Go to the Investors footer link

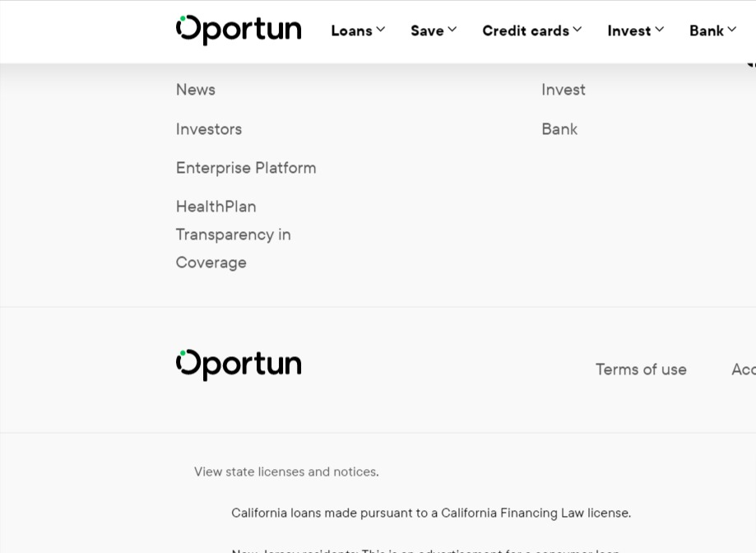point(208,128)
